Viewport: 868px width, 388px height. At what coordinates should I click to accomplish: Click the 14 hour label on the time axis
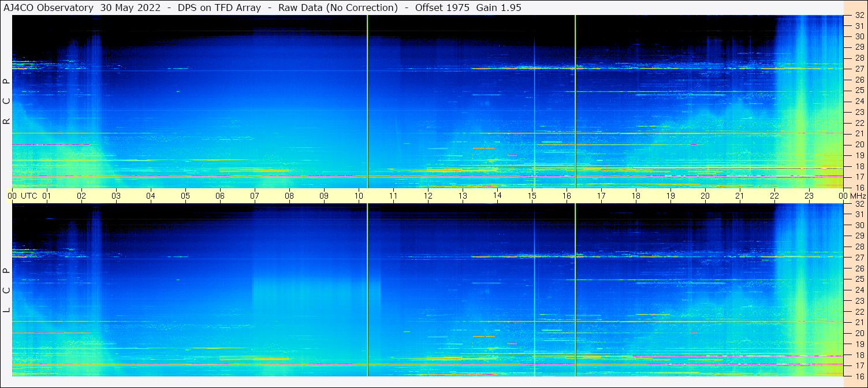[x=497, y=196]
